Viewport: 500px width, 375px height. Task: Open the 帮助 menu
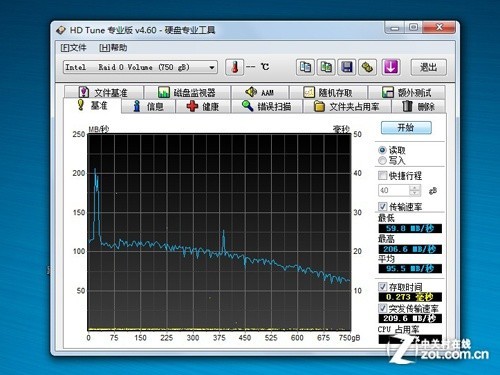click(113, 48)
